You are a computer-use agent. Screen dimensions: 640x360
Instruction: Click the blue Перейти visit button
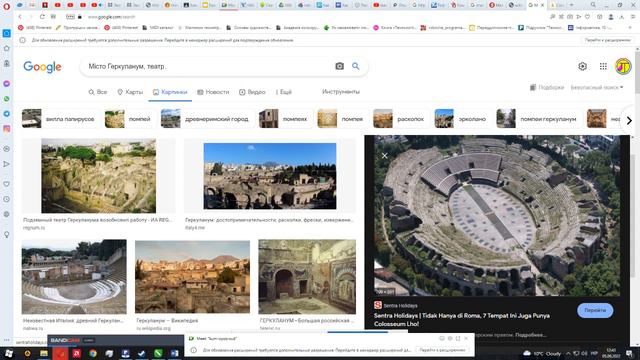click(595, 310)
